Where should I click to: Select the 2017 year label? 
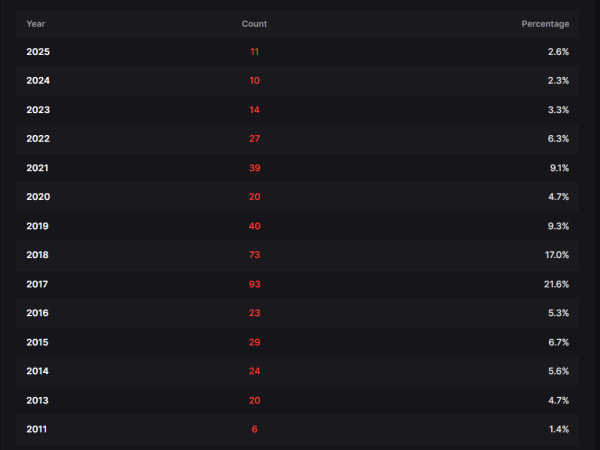point(37,284)
